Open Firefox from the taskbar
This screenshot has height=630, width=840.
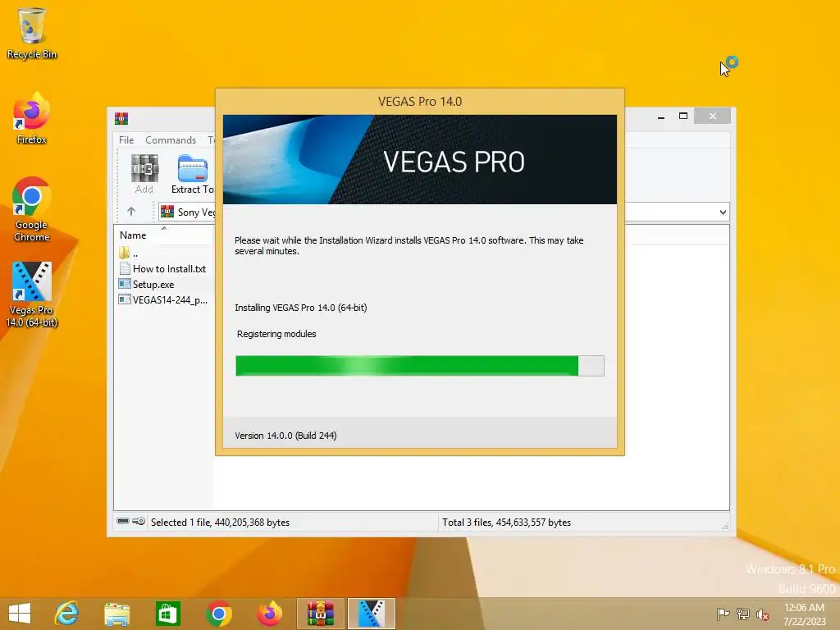pyautogui.click(x=269, y=614)
